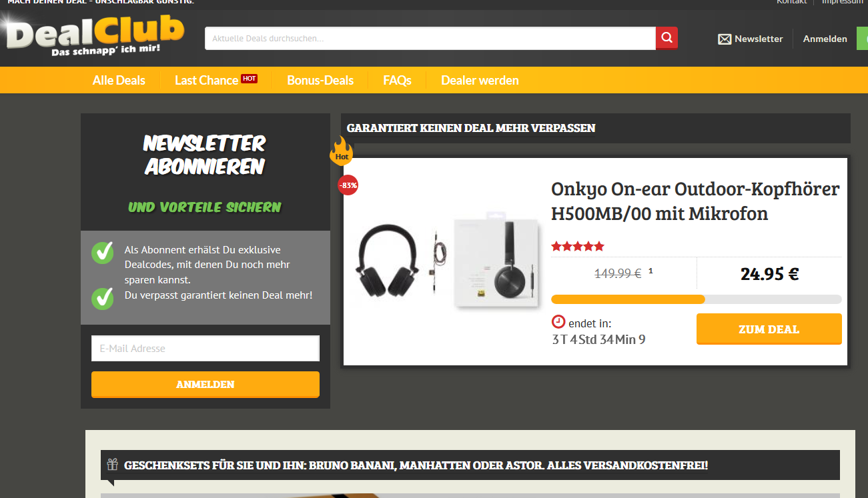The image size is (868, 498).
Task: Click second green checkmark in newsletter box
Action: (x=103, y=297)
